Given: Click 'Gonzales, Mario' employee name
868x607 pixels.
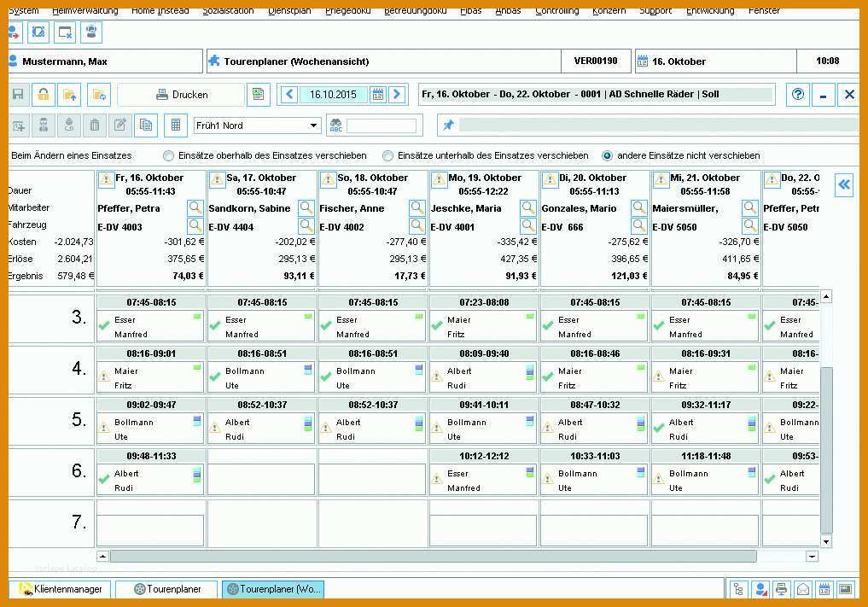Looking at the screenshot, I should 579,209.
